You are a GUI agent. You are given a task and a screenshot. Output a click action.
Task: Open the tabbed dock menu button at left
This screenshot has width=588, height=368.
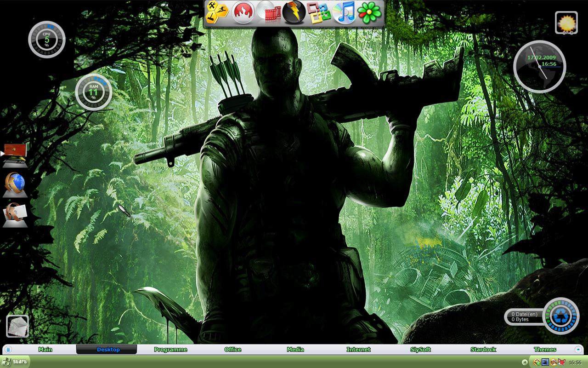pyautogui.click(x=8, y=350)
